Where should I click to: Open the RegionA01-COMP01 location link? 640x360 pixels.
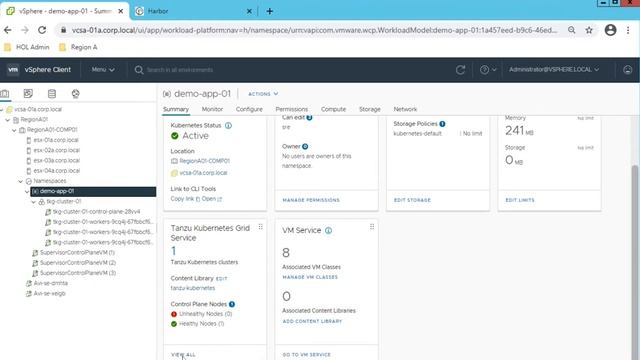click(x=204, y=161)
